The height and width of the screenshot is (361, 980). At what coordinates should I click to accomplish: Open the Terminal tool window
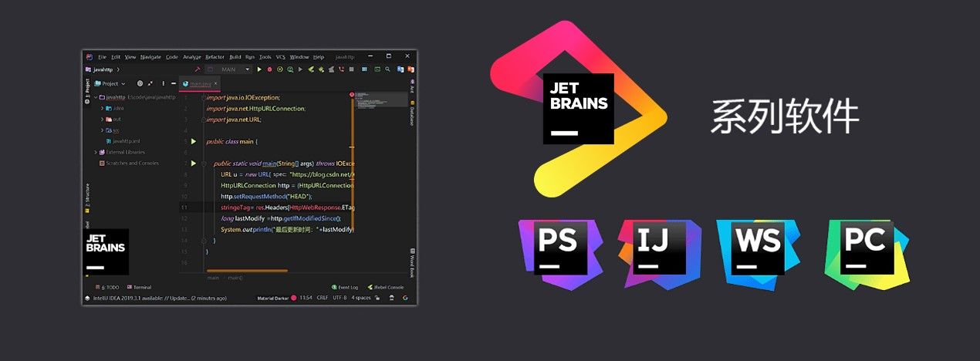coord(140,287)
